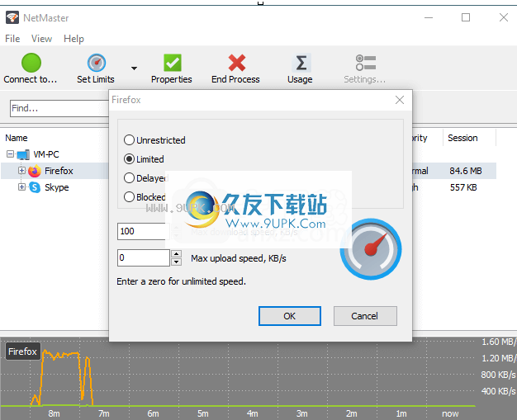
Task: Click the NetMaster app icon in title bar
Action: [x=12, y=17]
